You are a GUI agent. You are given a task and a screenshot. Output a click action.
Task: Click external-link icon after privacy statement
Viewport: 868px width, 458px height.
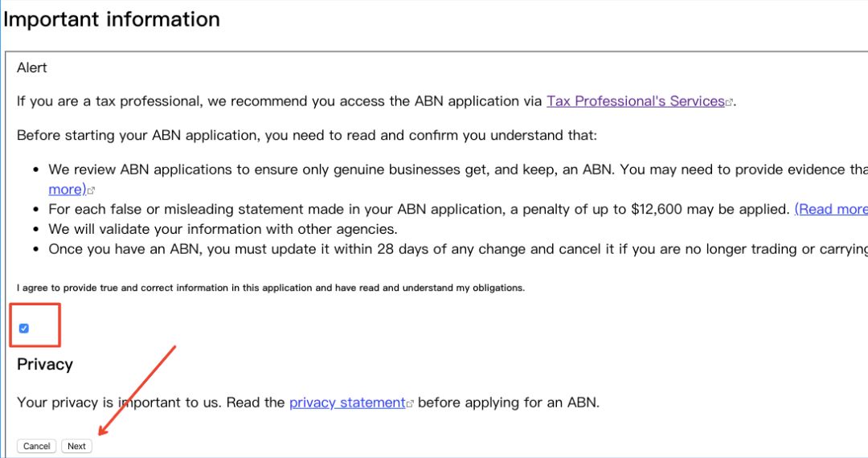click(x=410, y=404)
